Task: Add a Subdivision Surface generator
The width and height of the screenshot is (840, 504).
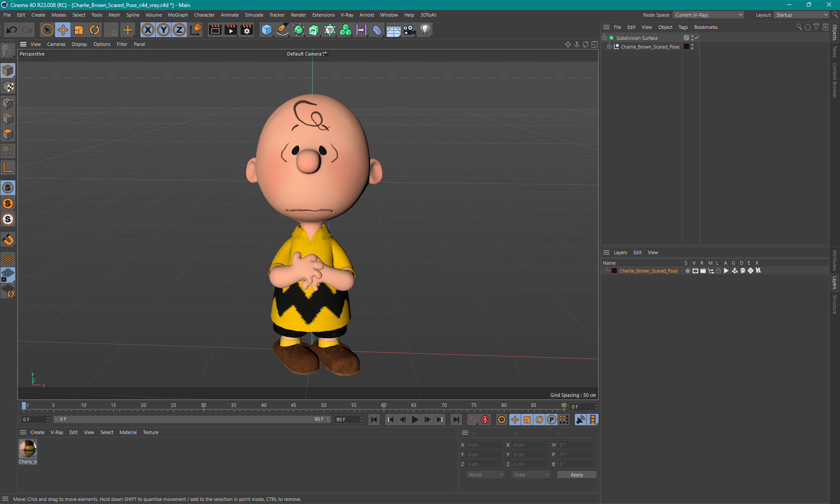Action: point(299,30)
